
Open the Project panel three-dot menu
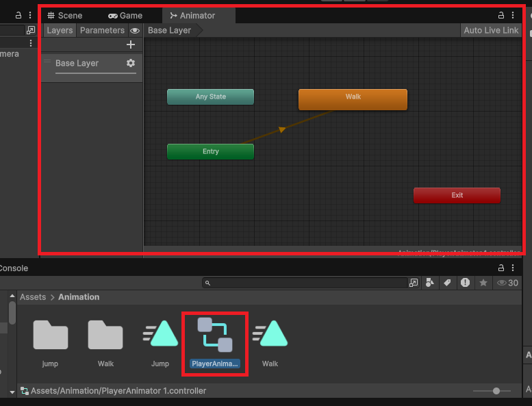point(513,268)
